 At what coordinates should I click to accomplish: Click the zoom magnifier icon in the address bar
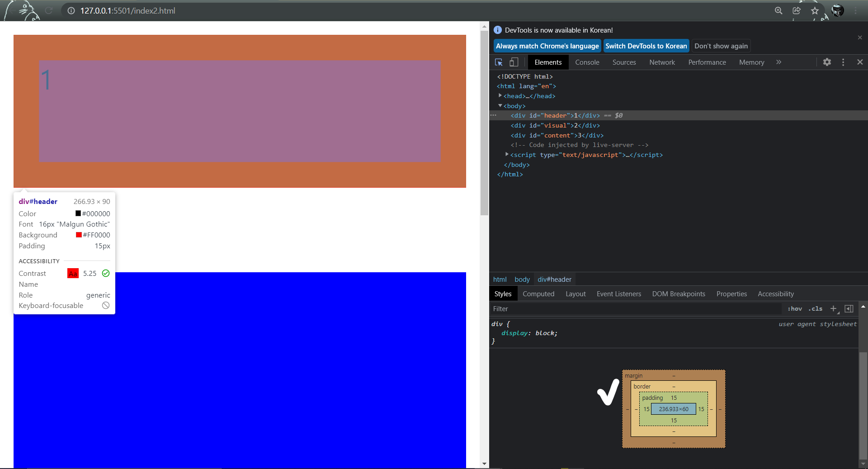click(x=778, y=10)
